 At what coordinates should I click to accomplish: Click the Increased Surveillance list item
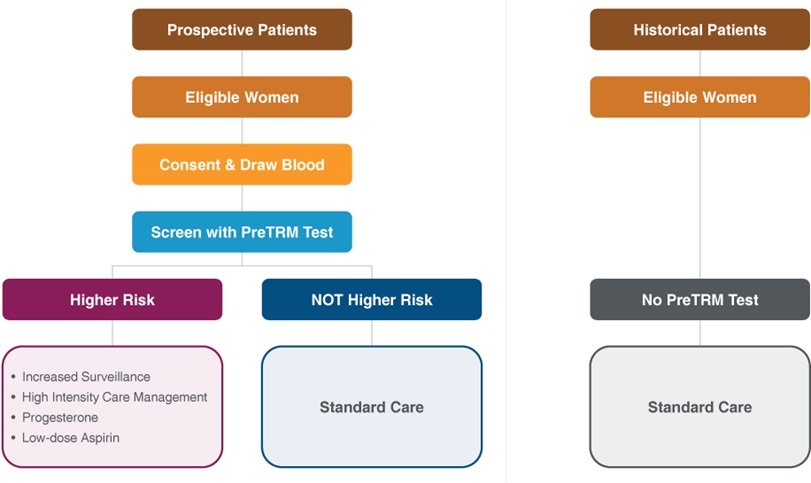(86, 377)
